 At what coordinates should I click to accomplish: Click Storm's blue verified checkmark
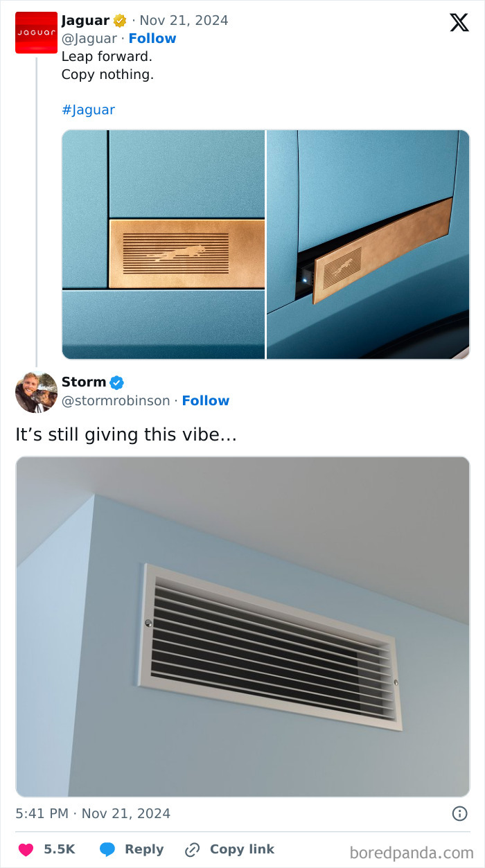[117, 382]
